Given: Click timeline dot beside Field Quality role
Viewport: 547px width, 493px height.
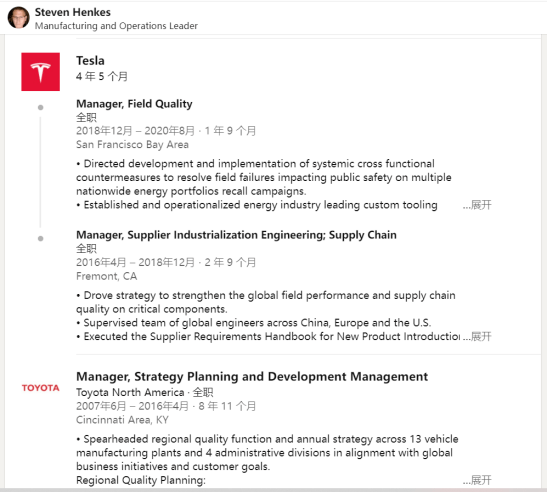Looking at the screenshot, I should tap(40, 107).
